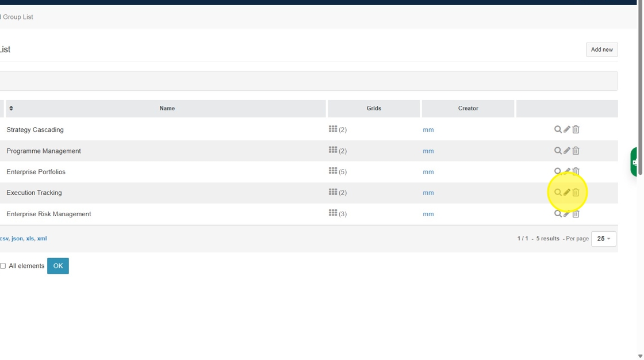
Task: Delete the Strategy Cascading group
Action: [576, 129]
